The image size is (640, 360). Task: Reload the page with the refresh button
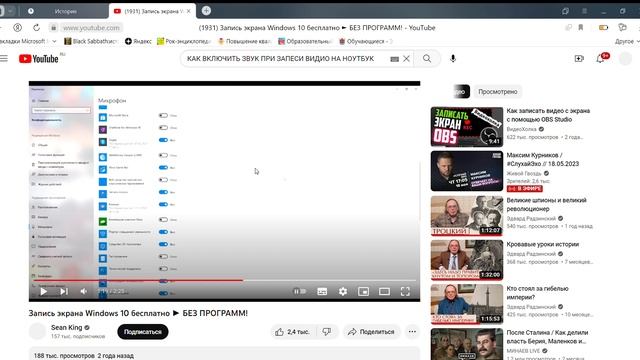tap(36, 28)
